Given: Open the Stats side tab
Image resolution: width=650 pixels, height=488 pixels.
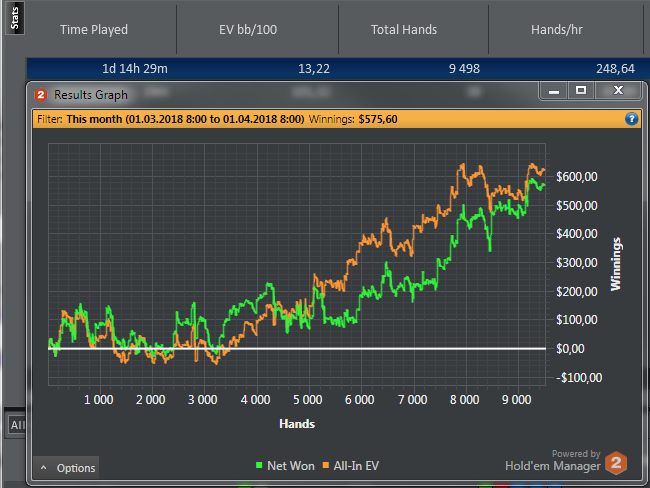Looking at the screenshot, I should click(x=15, y=18).
